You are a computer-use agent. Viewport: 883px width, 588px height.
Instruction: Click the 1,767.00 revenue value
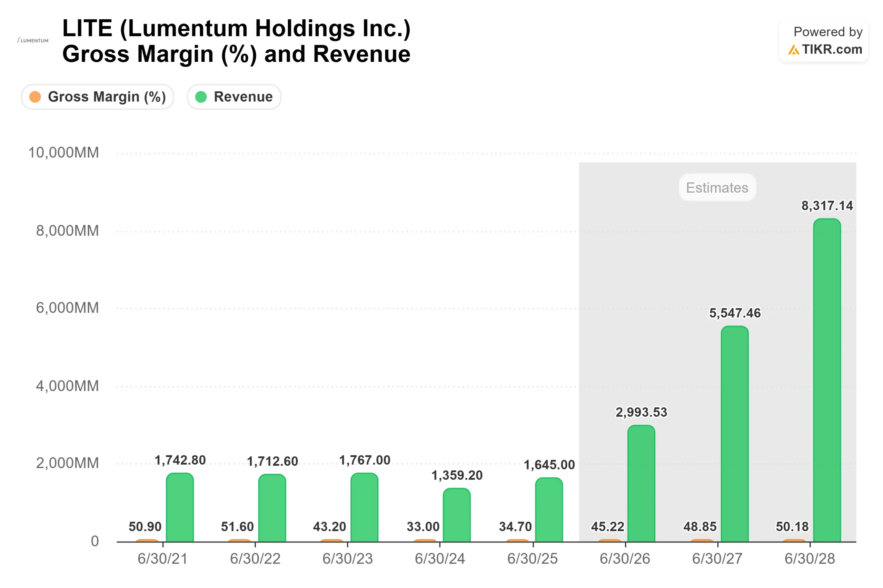tap(365, 460)
